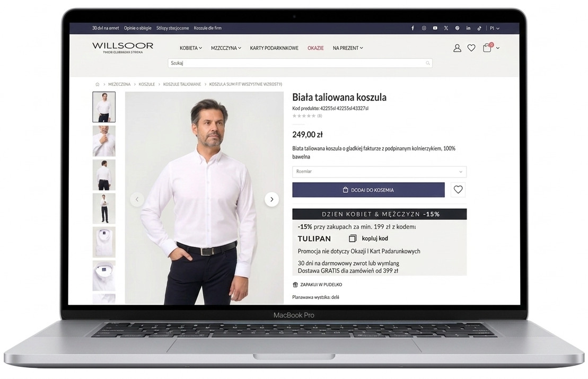Viewport: 588px width, 379px height.
Task: Open KARTY PODARKNKOWE menu item
Action: point(274,48)
